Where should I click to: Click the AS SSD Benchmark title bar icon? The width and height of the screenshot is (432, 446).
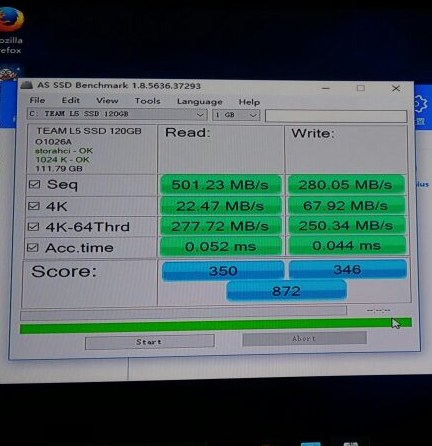(27, 85)
